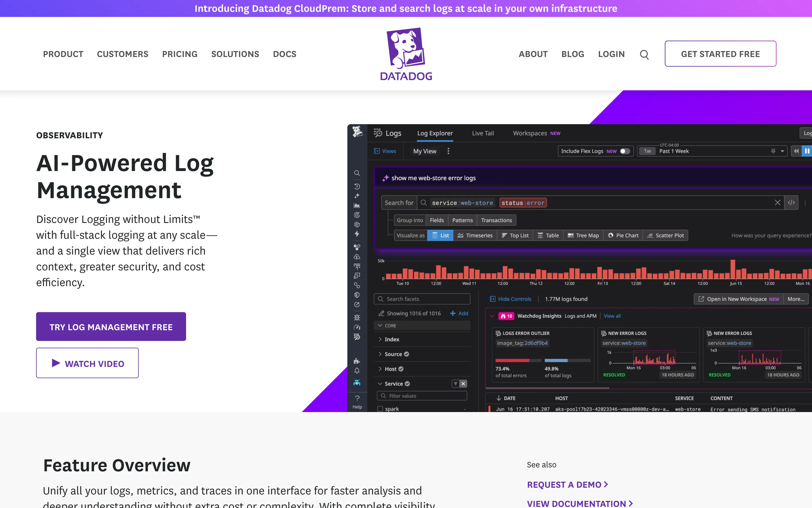Open the puzzle piece integrations icon
Image resolution: width=812 pixels, height=508 pixels.
[x=357, y=361]
